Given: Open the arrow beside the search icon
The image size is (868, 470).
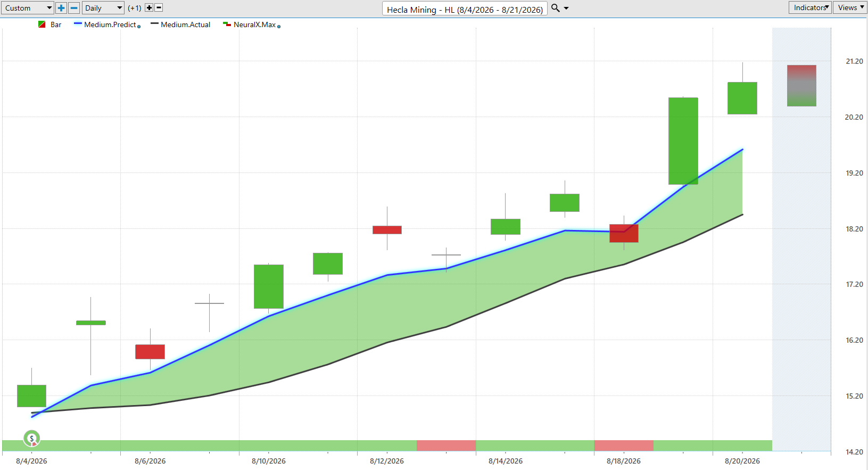Looking at the screenshot, I should (566, 9).
